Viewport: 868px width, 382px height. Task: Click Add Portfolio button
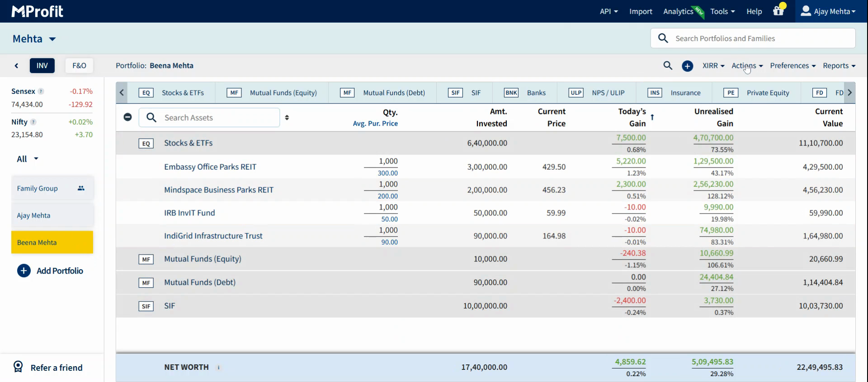[50, 271]
